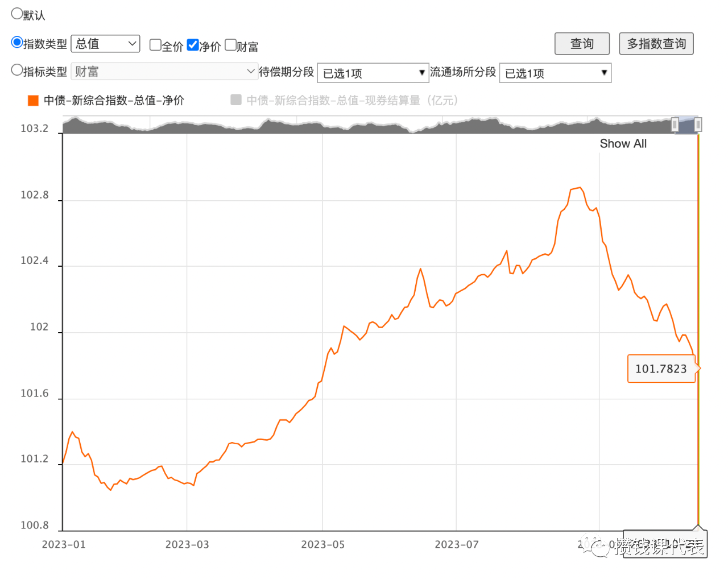Click the 查询 button
The width and height of the screenshot is (728, 579).
(x=582, y=44)
